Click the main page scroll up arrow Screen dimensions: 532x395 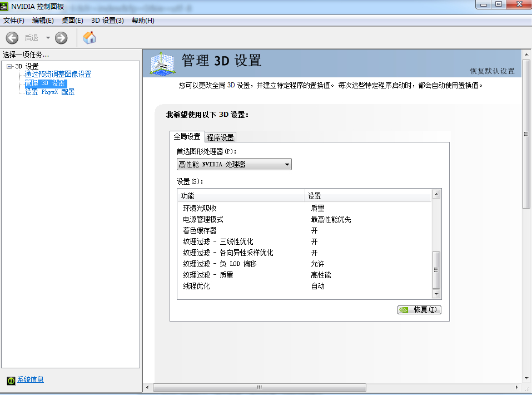pyautogui.click(x=526, y=55)
